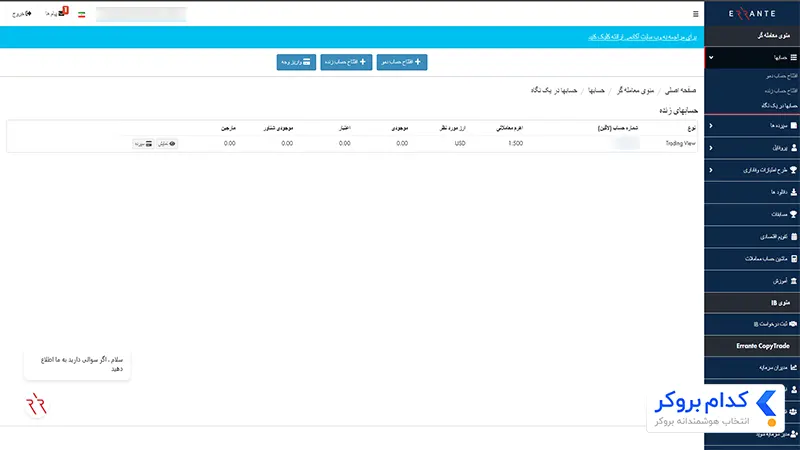Click the blue افتتاح حساب زنده button

tap(346, 62)
